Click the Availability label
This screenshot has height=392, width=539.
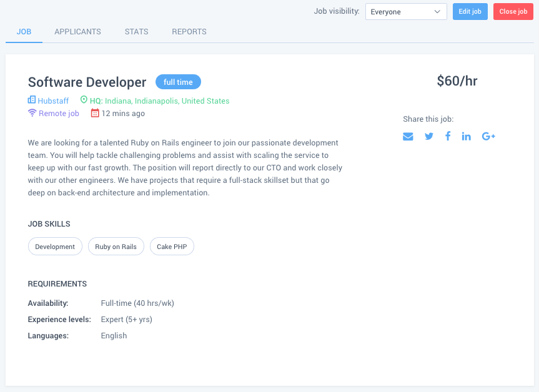coord(48,303)
